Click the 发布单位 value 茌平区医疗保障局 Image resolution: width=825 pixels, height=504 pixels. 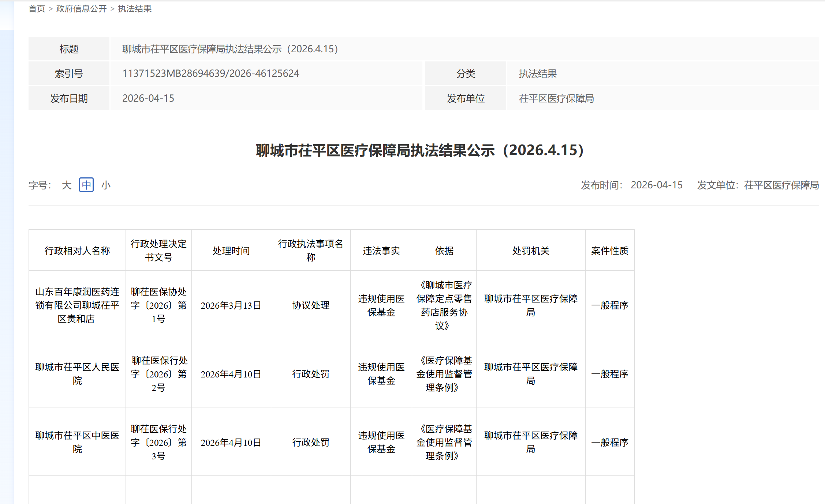coord(556,98)
